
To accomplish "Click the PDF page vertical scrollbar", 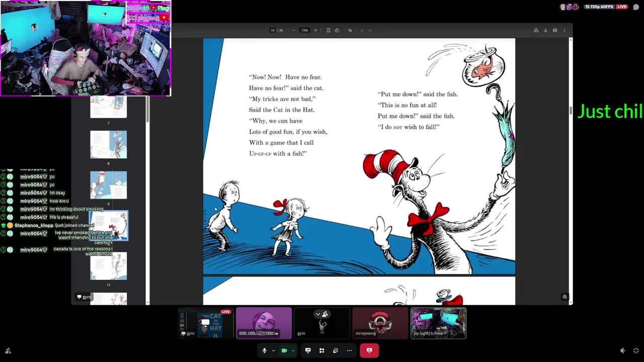I will click(571, 110).
